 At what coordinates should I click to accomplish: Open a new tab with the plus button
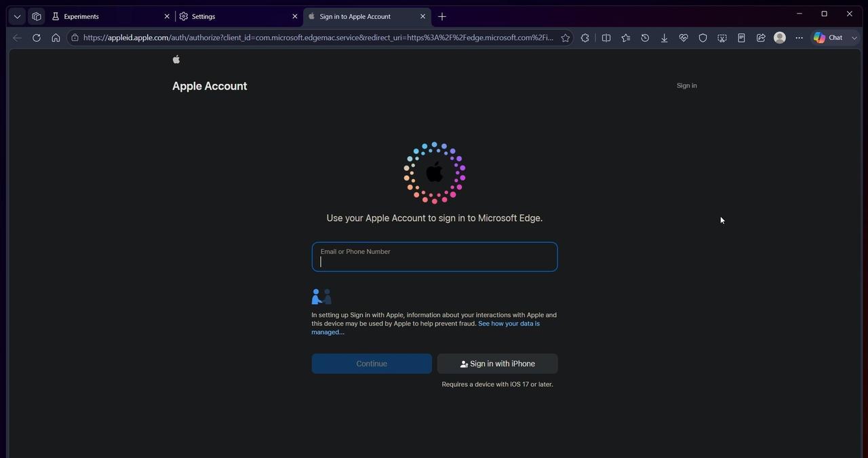[x=442, y=16]
